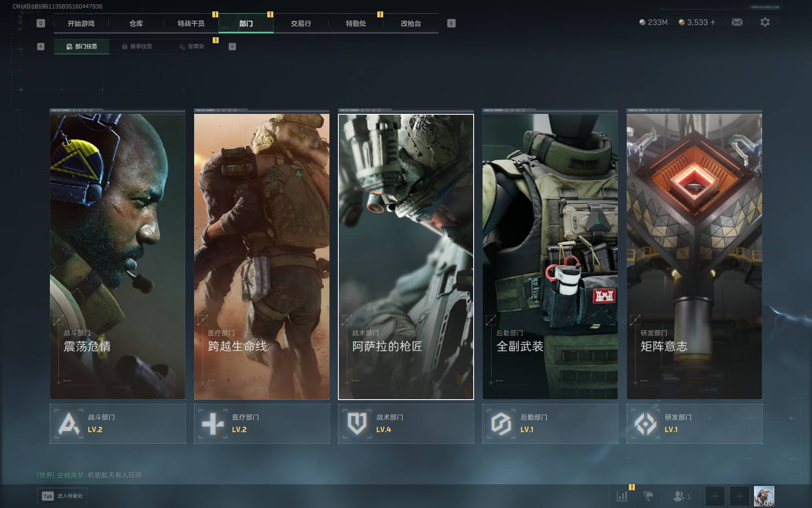Click the 战术部门 LV.4 level panel
This screenshot has width=812, height=508.
(x=406, y=423)
